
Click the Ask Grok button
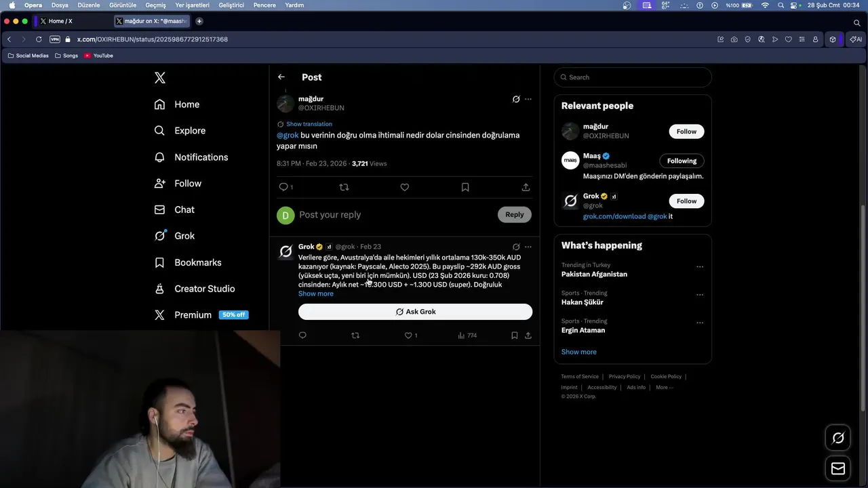pyautogui.click(x=415, y=312)
